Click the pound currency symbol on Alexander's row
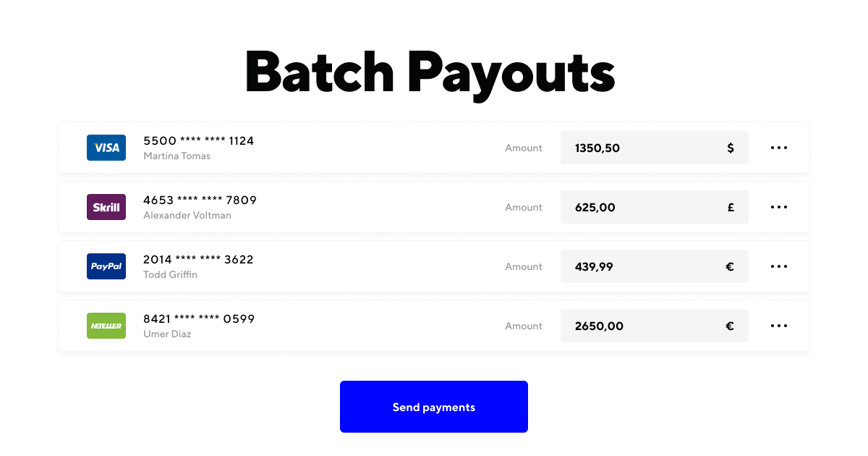868x456 pixels. tap(731, 207)
